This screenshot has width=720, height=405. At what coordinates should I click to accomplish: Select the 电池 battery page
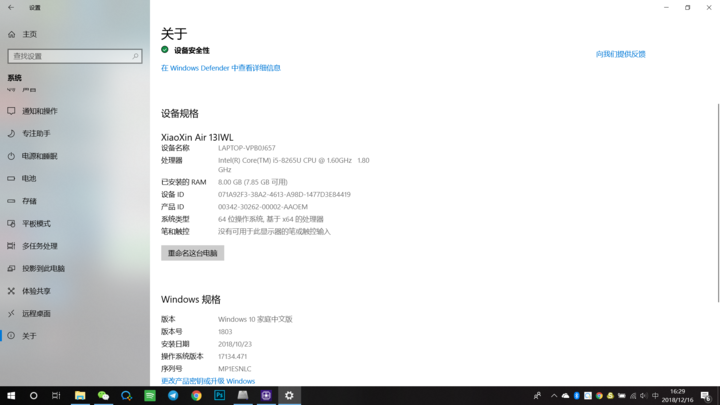(x=29, y=178)
